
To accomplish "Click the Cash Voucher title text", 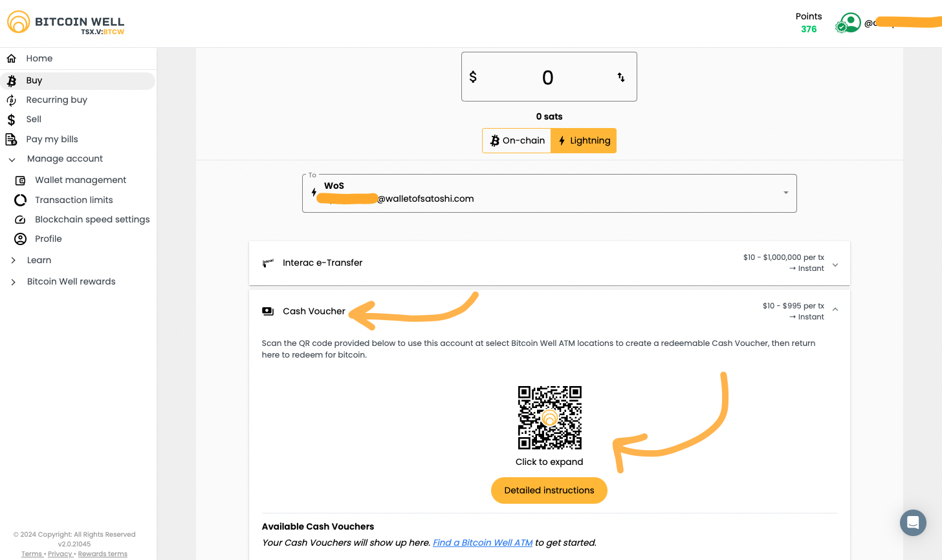I will [x=314, y=311].
